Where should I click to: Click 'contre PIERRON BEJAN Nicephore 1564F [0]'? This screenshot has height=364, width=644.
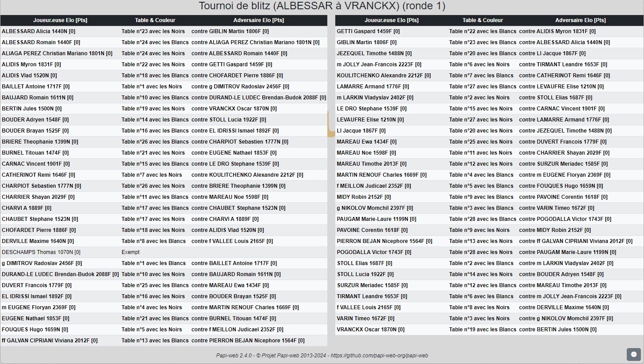coord(248,341)
